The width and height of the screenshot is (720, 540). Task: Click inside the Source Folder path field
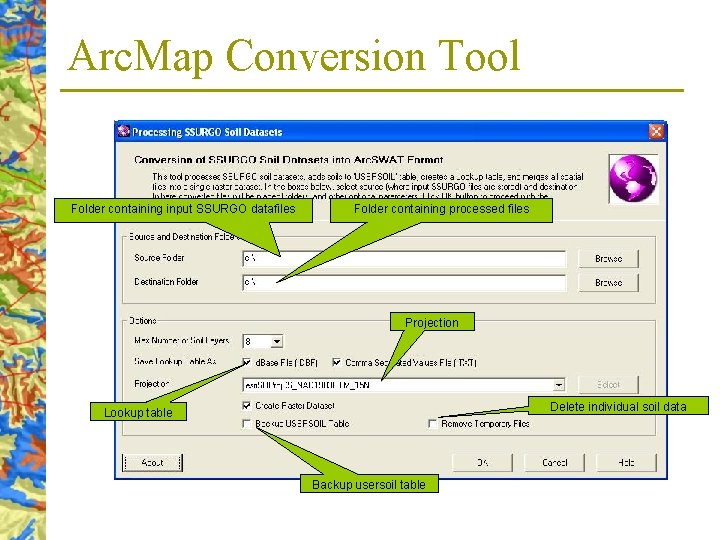[404, 259]
